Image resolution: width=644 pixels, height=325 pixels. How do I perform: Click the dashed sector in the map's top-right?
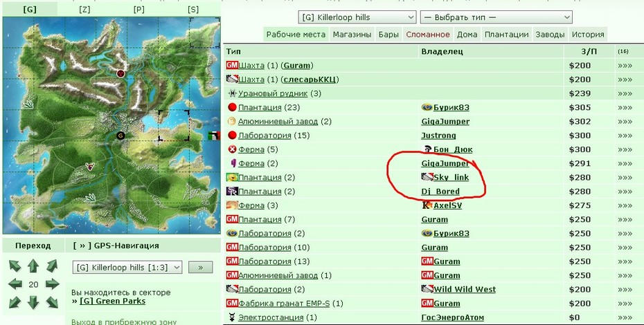pos(205,32)
